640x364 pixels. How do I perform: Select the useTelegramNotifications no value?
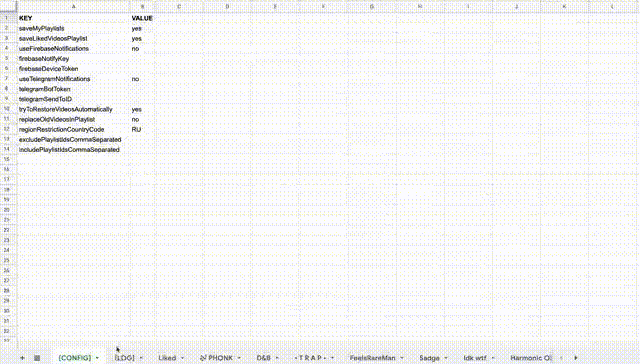[142, 79]
